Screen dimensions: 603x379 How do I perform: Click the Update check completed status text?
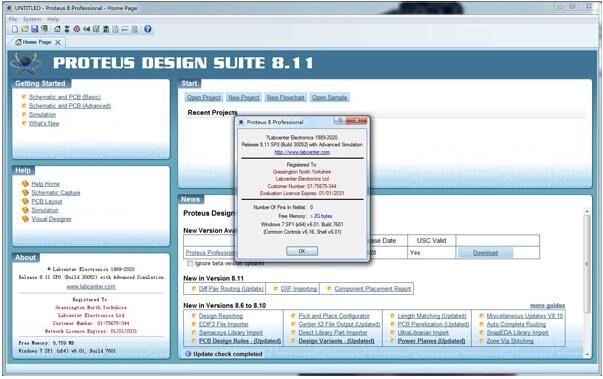(228, 354)
